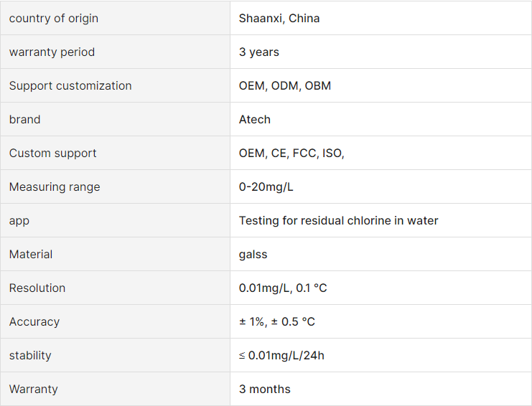Select the '3 years' value
Screen dimensions: 532x406
coord(259,52)
